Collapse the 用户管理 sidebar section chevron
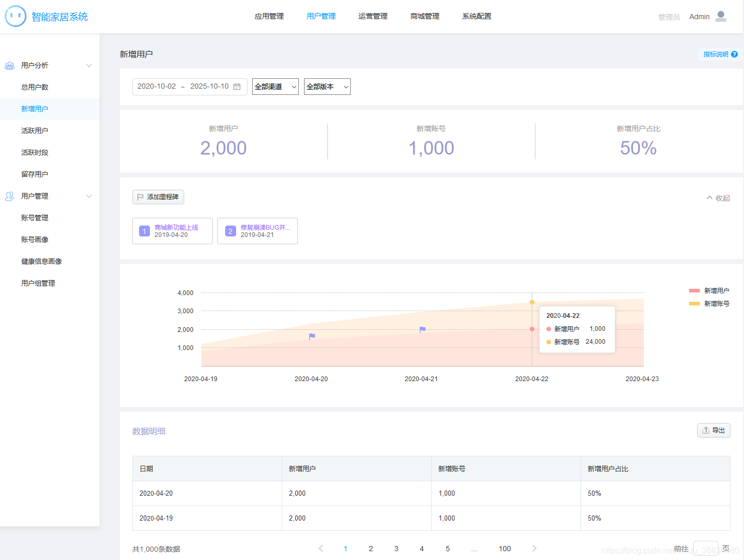The height and width of the screenshot is (560, 744). pyautogui.click(x=89, y=196)
